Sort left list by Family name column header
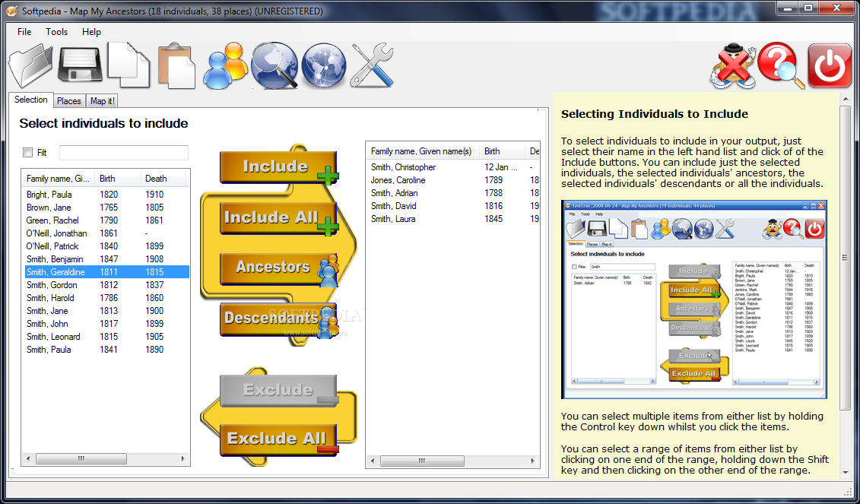The height and width of the screenshot is (504, 860). (58, 178)
